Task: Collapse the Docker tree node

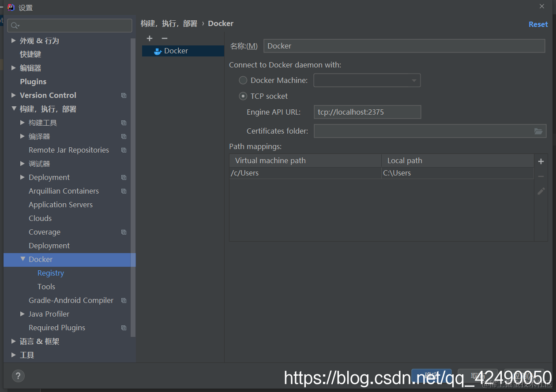Action: click(23, 259)
